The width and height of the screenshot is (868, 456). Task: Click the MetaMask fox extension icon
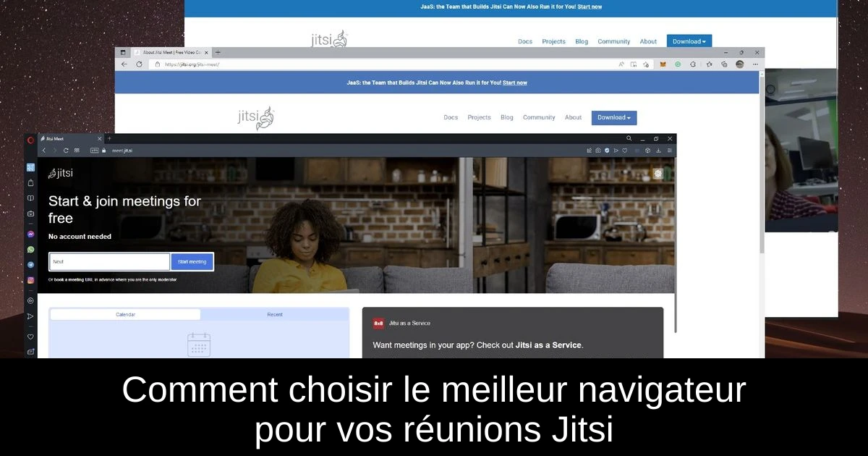[x=663, y=64]
